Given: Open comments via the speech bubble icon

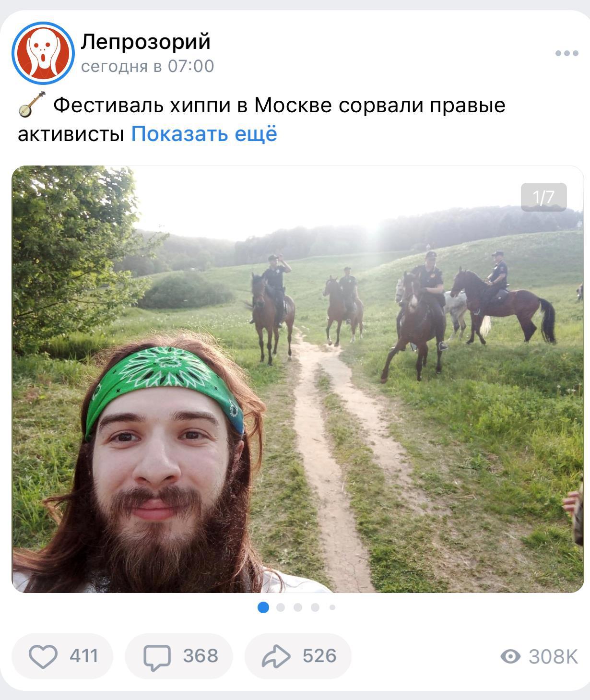Looking at the screenshot, I should coord(157,657).
